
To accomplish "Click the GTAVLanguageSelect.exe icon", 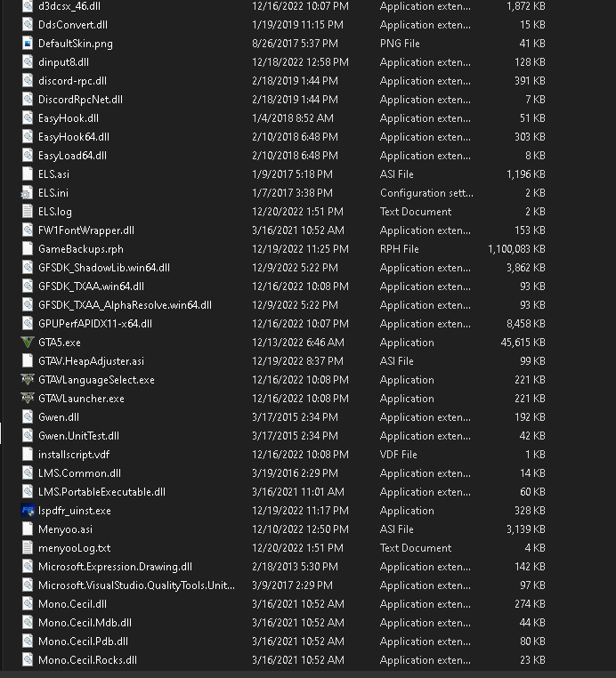I will tap(28, 380).
